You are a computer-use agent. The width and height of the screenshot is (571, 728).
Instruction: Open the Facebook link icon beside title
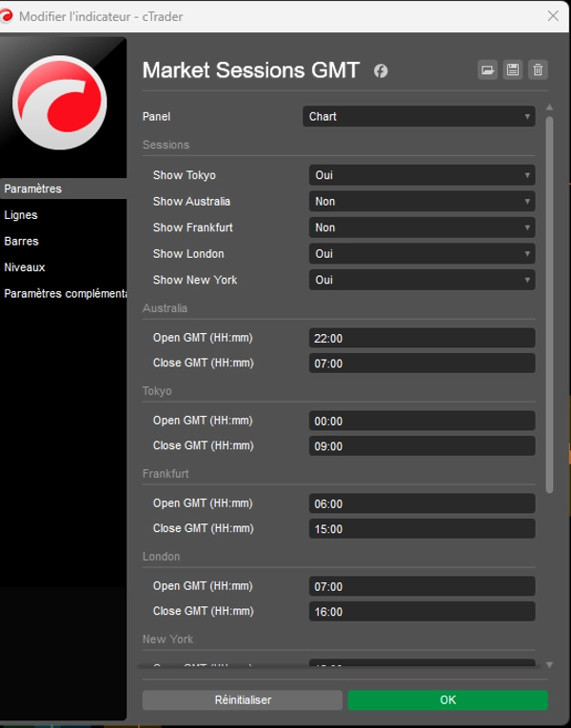click(x=381, y=71)
